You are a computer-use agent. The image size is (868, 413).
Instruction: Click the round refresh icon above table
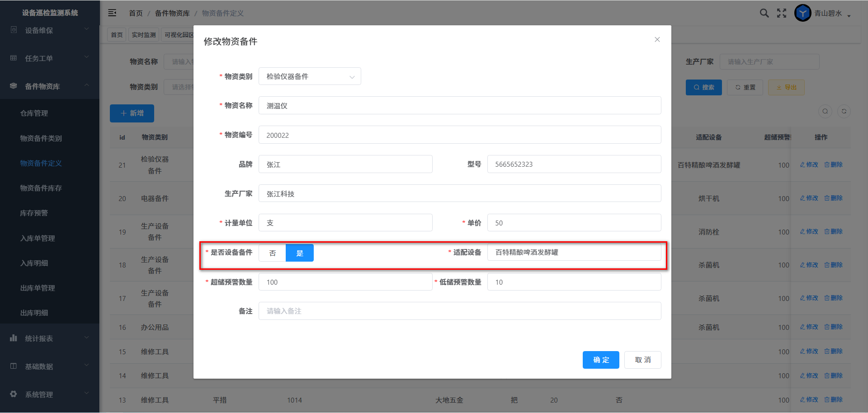(844, 112)
